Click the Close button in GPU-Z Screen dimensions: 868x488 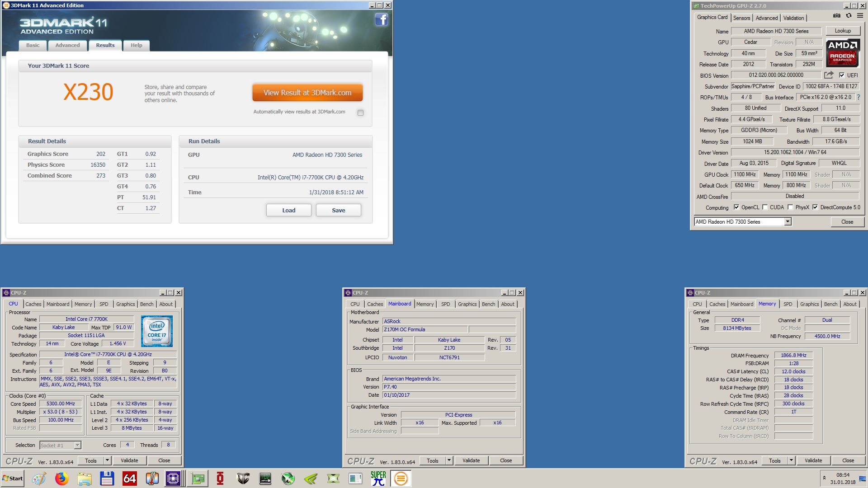click(847, 222)
